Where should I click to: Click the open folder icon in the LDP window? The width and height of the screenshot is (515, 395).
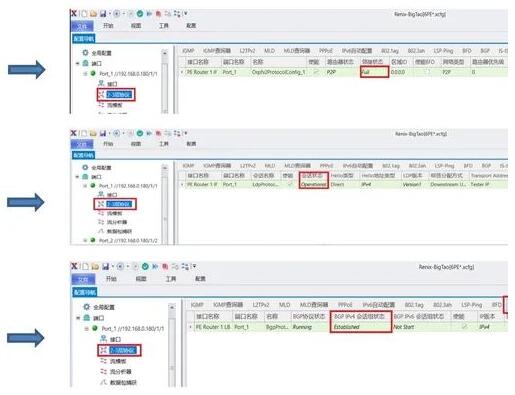(x=93, y=133)
